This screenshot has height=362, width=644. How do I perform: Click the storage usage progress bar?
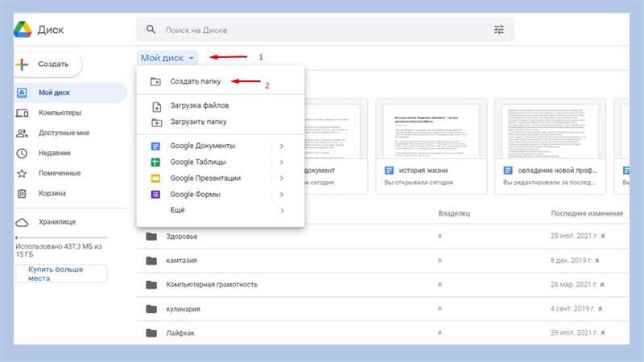coord(61,237)
